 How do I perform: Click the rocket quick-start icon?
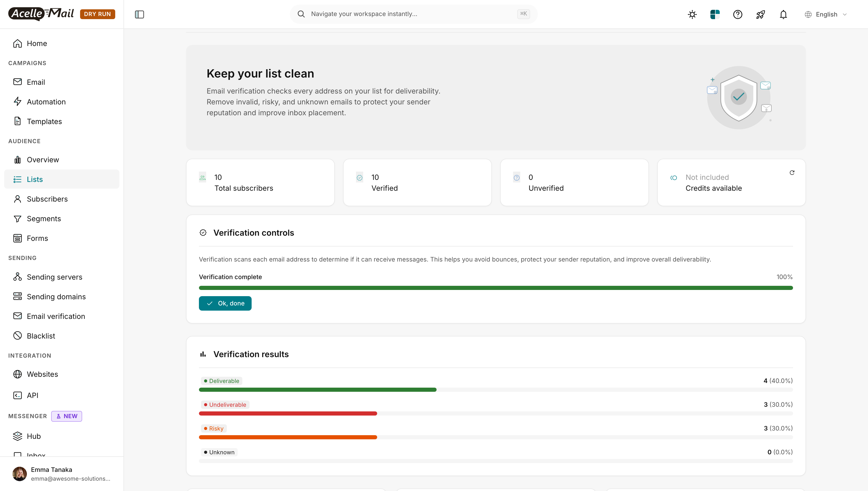(x=761, y=14)
